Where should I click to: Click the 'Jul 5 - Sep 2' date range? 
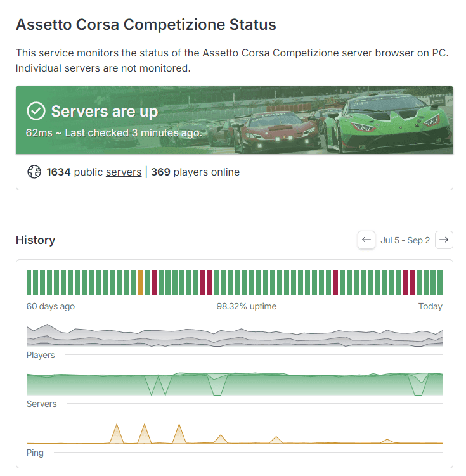(x=405, y=240)
